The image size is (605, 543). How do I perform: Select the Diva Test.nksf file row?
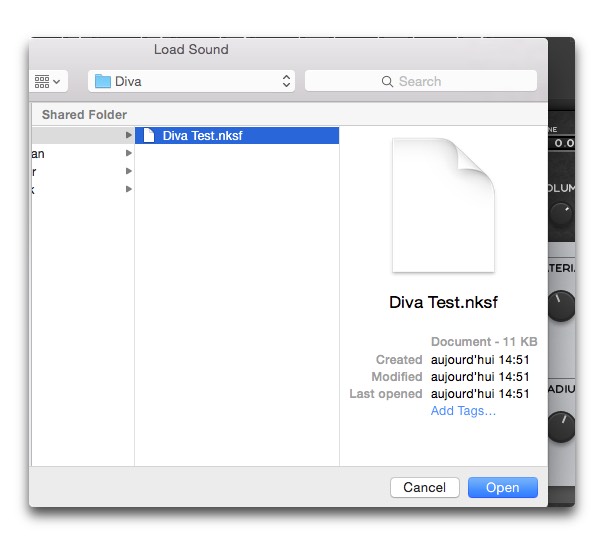tap(237, 135)
